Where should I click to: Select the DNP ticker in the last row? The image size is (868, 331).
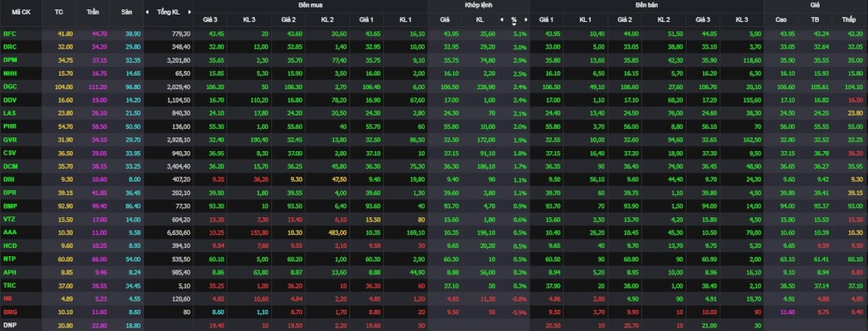coord(10,324)
